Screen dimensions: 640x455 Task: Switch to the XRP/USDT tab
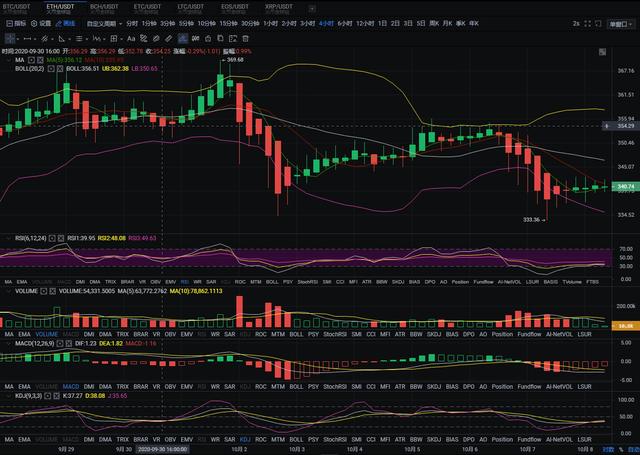tap(279, 8)
